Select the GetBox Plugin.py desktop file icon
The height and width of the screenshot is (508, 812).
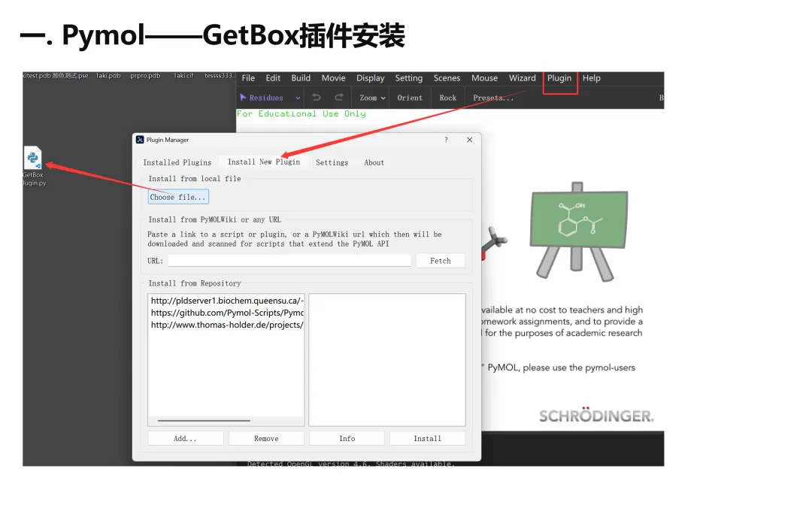pos(33,166)
